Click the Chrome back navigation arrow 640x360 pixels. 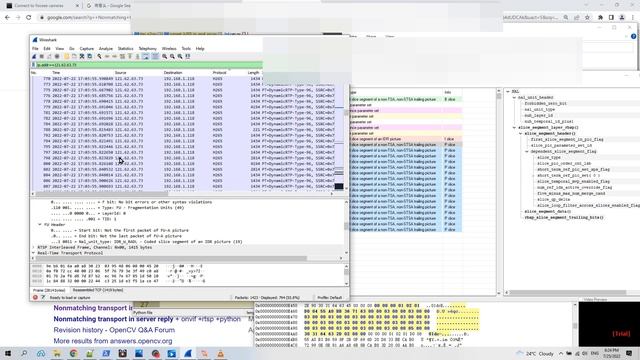(7, 18)
